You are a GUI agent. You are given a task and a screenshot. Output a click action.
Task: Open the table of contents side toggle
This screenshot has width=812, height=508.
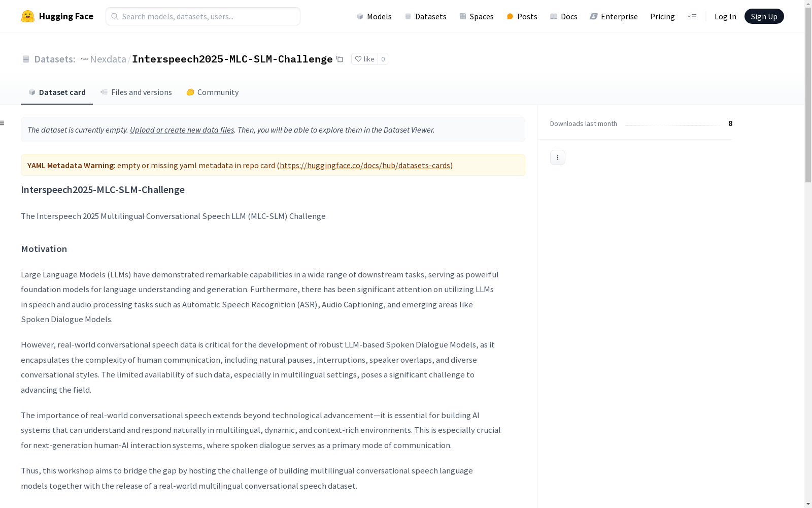(x=3, y=123)
